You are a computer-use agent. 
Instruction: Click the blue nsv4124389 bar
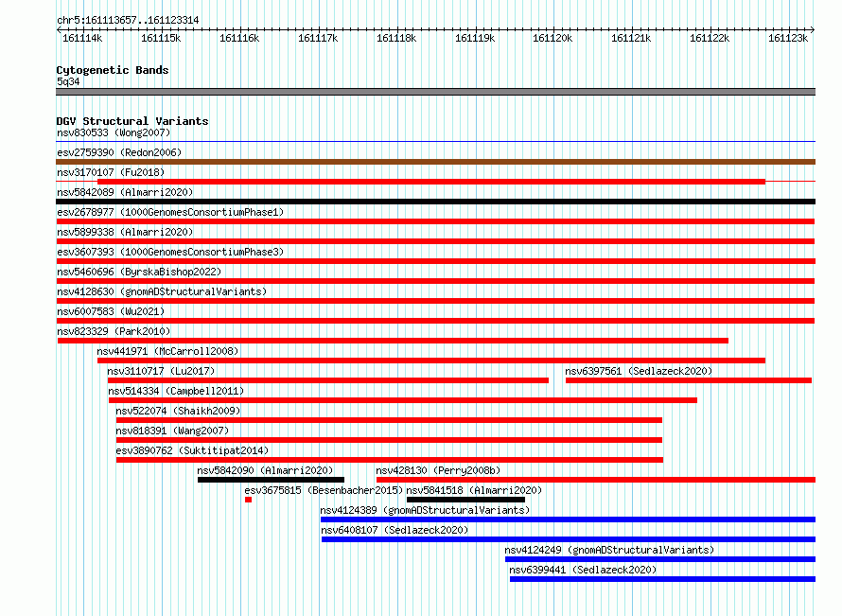click(569, 519)
